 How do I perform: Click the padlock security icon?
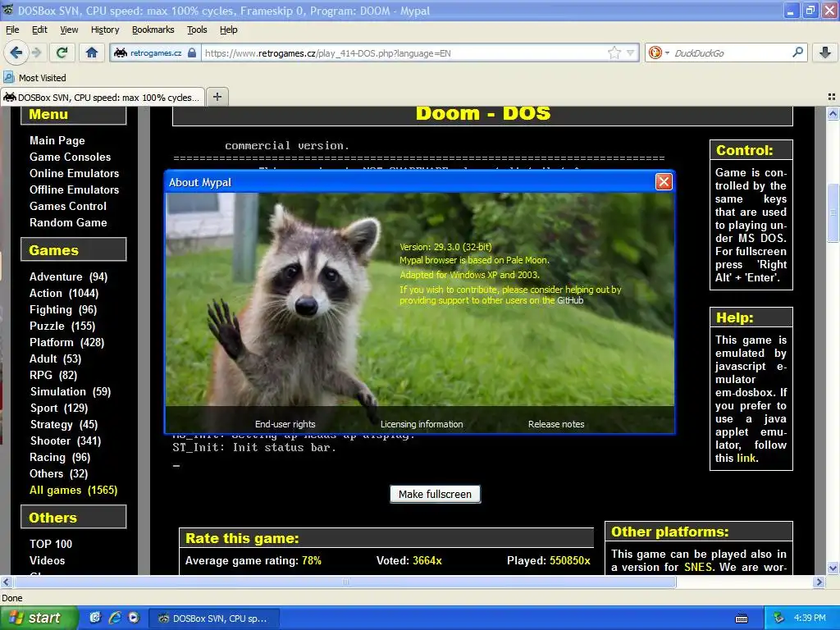pyautogui.click(x=192, y=52)
